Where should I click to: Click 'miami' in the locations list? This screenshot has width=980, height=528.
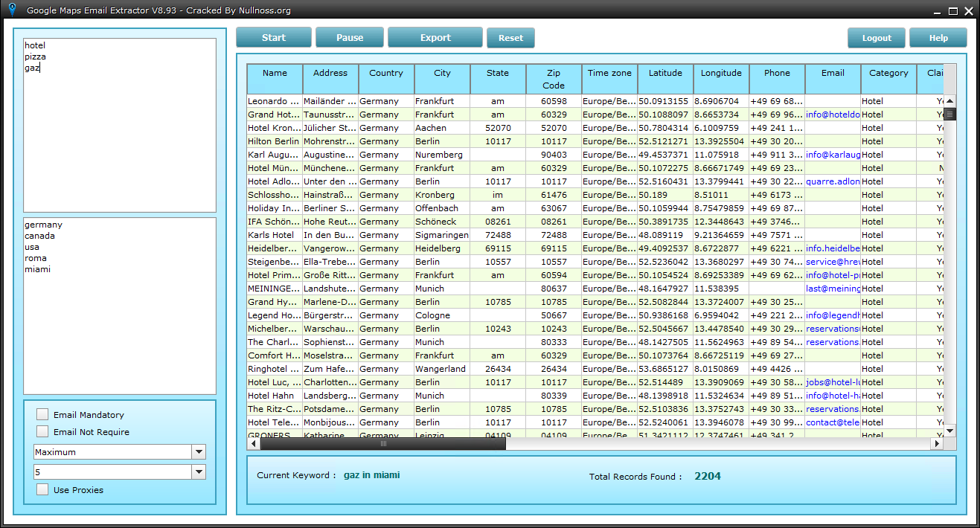click(x=37, y=269)
